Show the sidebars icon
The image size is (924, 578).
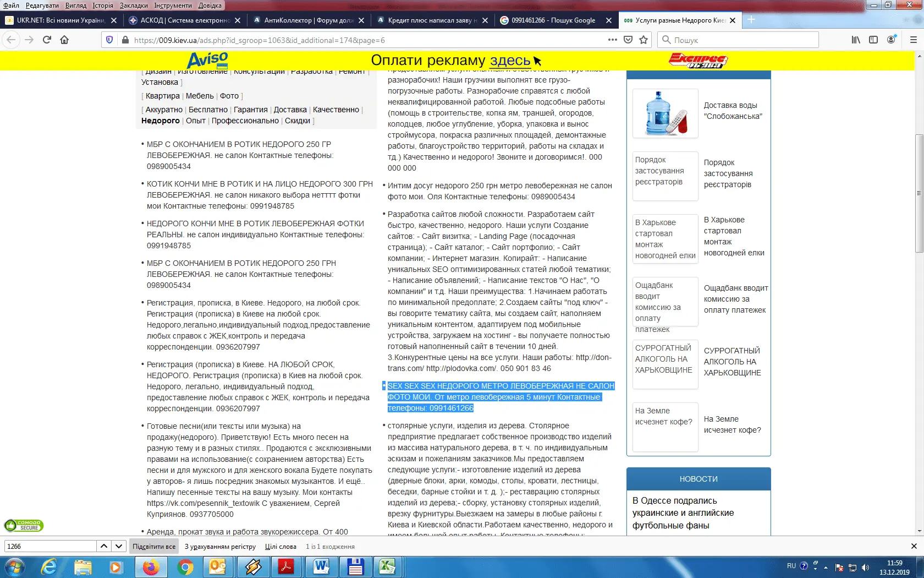click(x=873, y=40)
